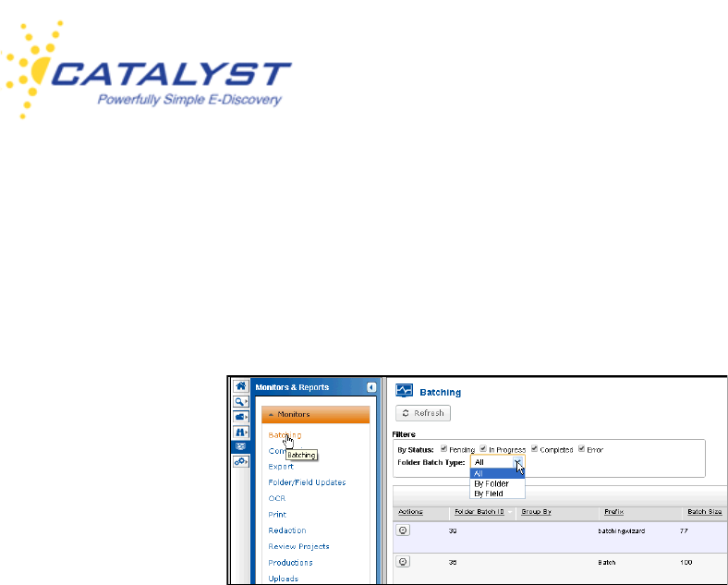
Task: Toggle the Completed status checkbox
Action: [534, 448]
